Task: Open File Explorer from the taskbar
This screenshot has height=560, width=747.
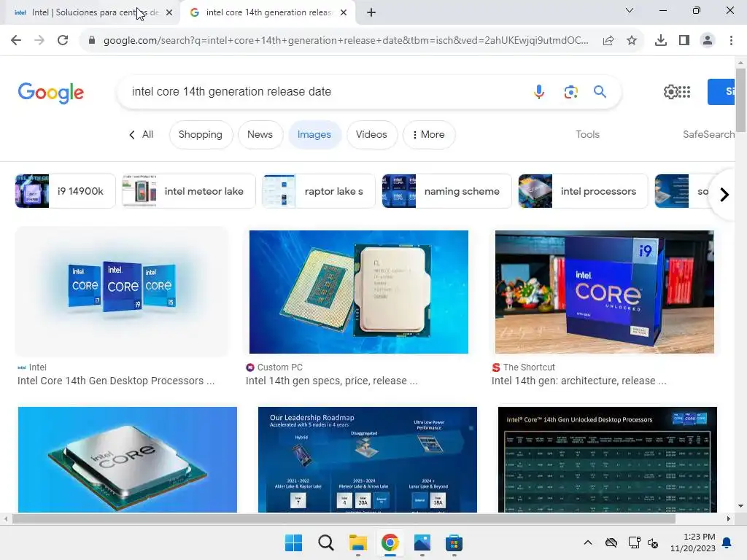Action: [357, 542]
